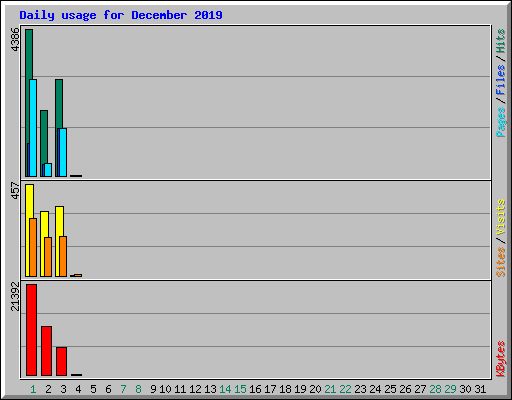
Task: Click day label 31 on the x-axis
Action: point(480,389)
